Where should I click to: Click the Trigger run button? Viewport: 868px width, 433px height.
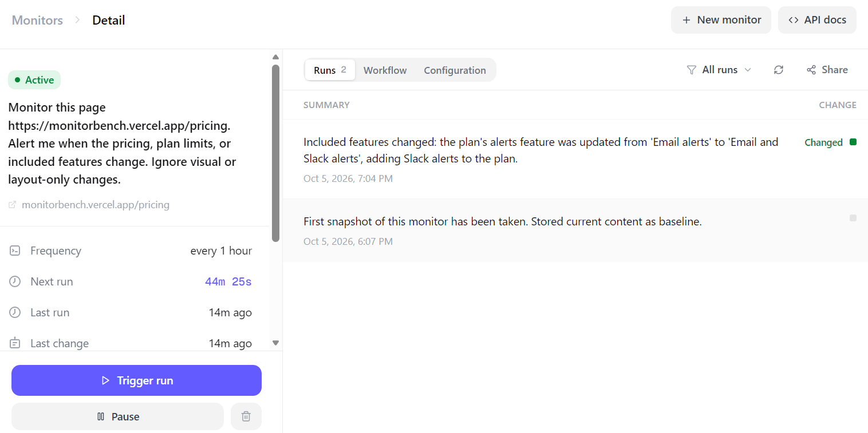pyautogui.click(x=136, y=380)
